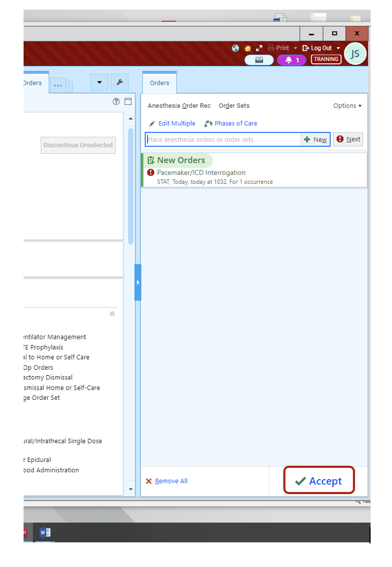
Task: Click the anesthesia orders search field
Action: tap(222, 139)
